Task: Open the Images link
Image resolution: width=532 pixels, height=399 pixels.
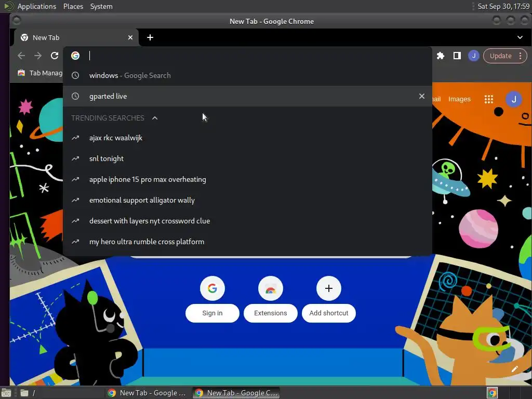Action: (459, 99)
